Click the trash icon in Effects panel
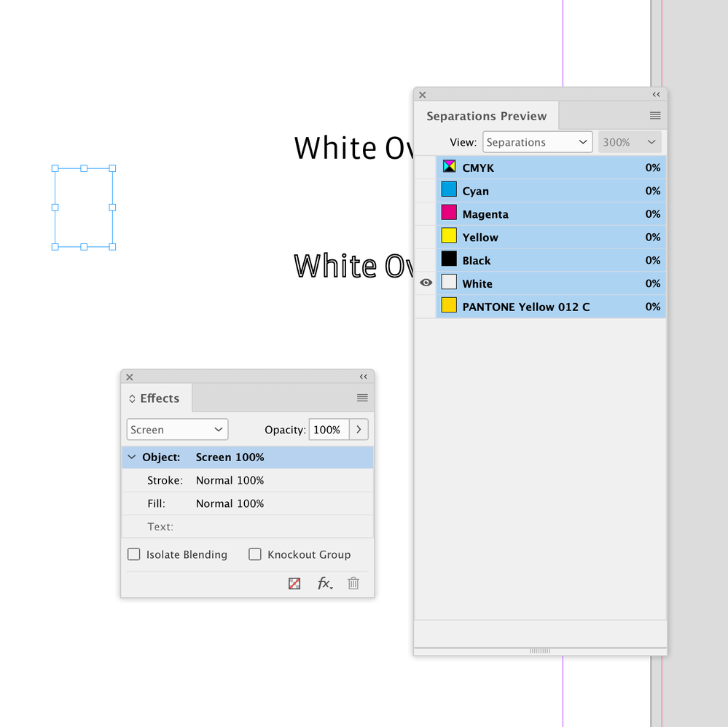 tap(353, 583)
